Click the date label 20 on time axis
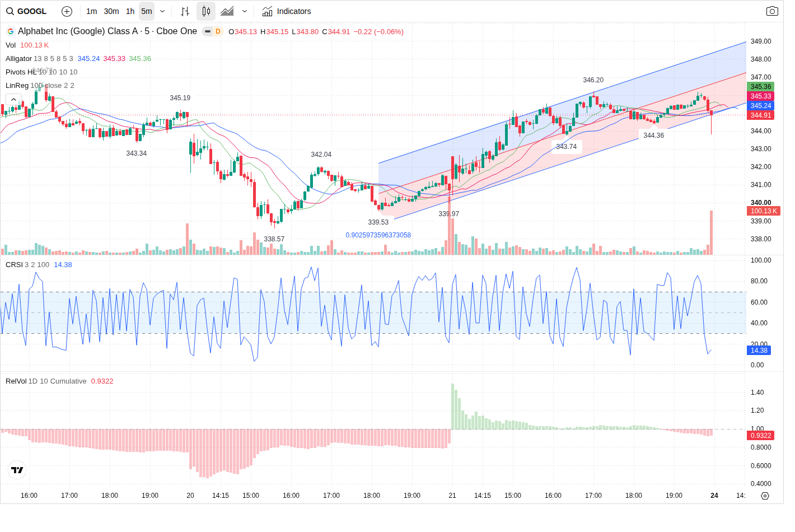 click(190, 496)
